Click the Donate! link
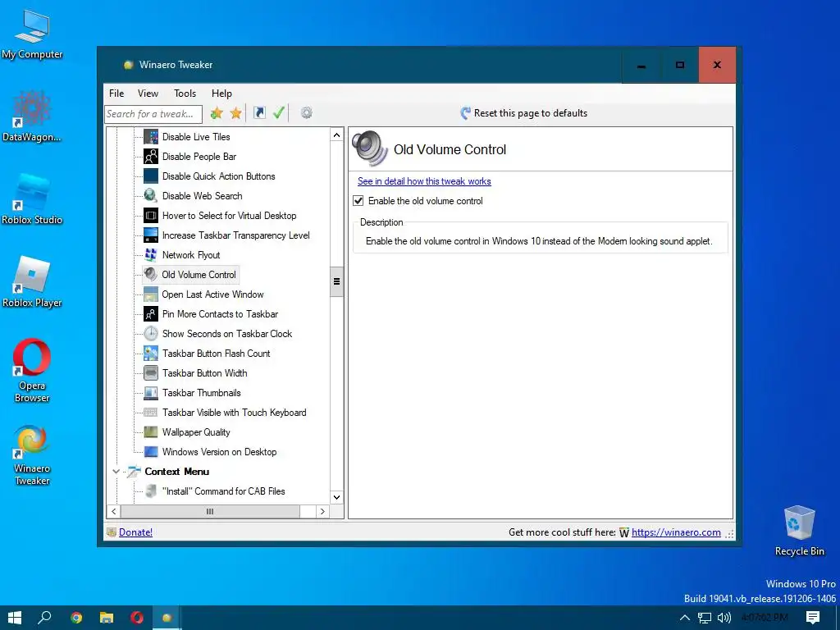Viewport: 840px width, 630px height. click(135, 532)
